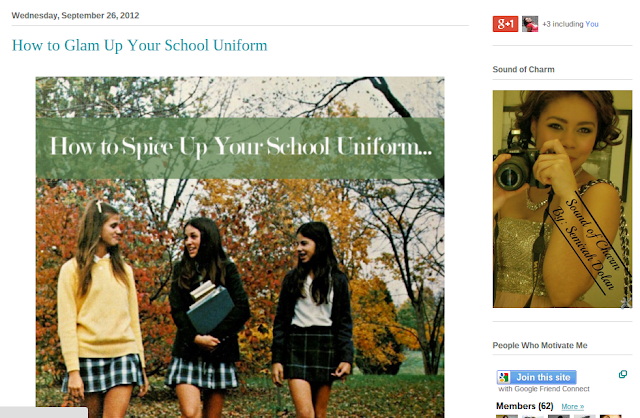Click the 'with Google Friend Connect' text
Image resolution: width=640 pixels, height=418 pixels.
544,389
